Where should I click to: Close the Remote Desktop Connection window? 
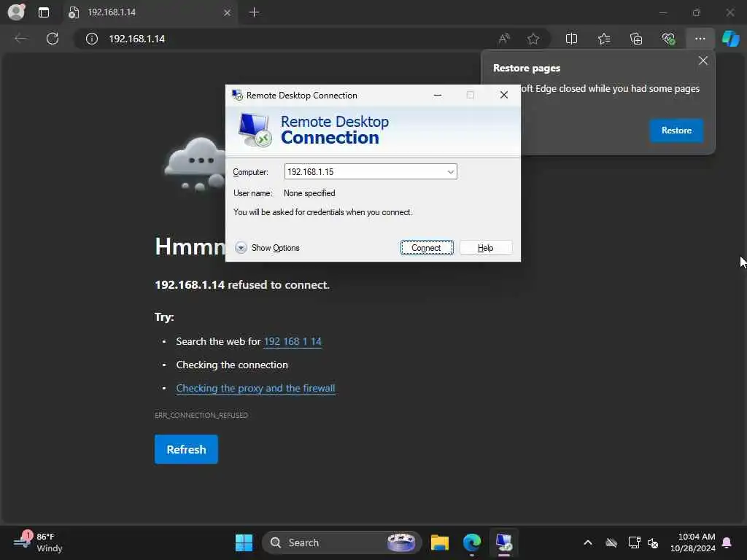[504, 96]
